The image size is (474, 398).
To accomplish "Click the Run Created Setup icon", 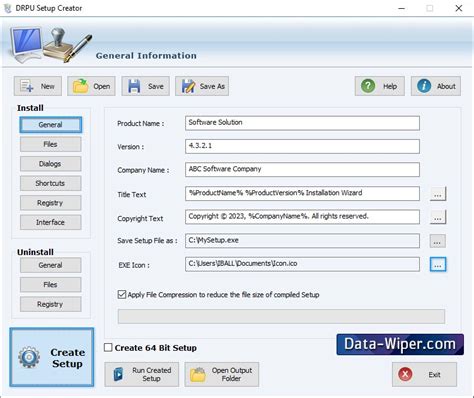I will point(118,374).
